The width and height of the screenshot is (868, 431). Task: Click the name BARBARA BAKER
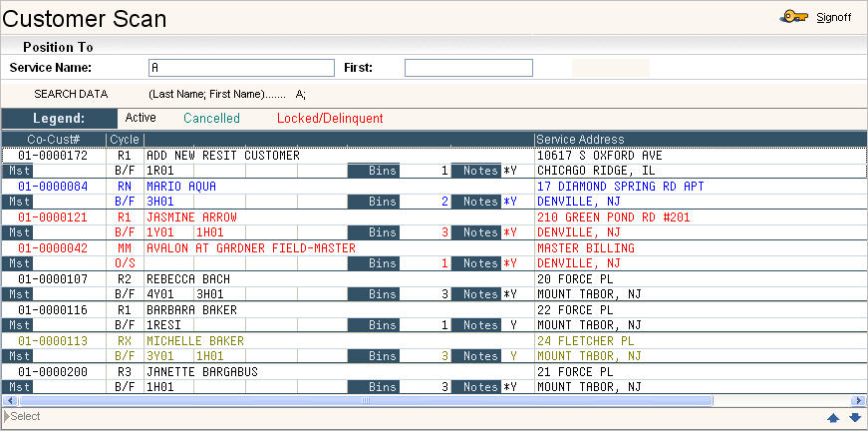pos(191,310)
